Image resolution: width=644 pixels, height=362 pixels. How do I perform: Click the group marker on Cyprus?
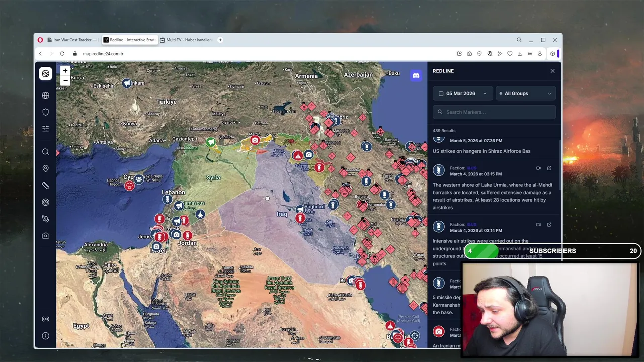[139, 179]
